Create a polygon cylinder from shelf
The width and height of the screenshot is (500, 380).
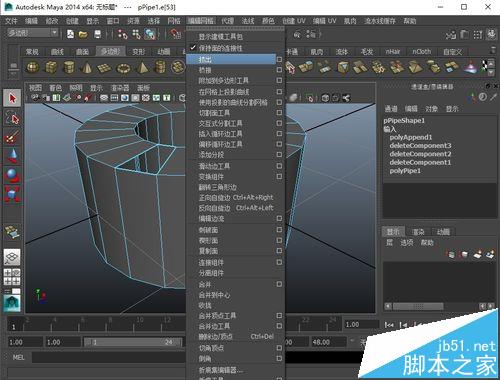(x=69, y=67)
